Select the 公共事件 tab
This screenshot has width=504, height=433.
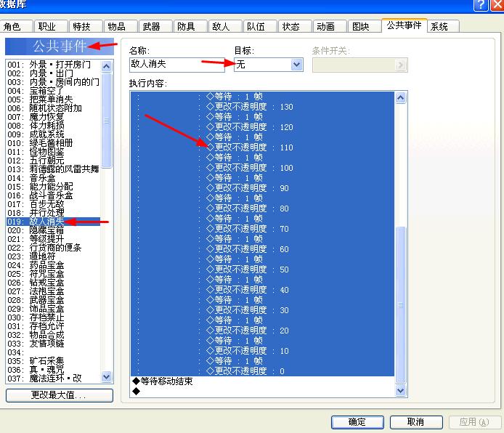tap(404, 25)
